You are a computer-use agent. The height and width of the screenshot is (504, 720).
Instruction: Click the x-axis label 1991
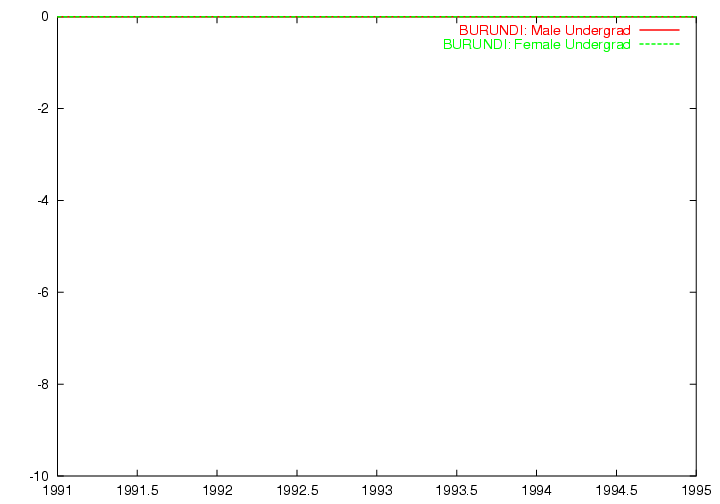click(x=57, y=490)
